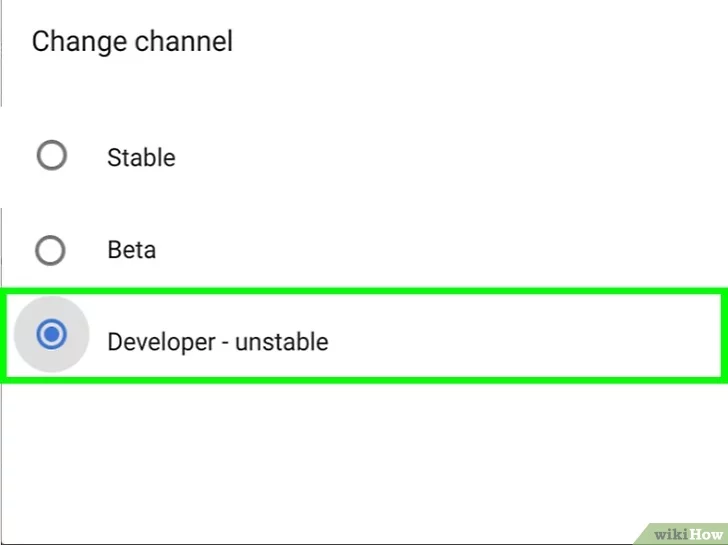Click the empty circle beside Beta
The width and height of the screenshot is (728, 545).
(50, 250)
